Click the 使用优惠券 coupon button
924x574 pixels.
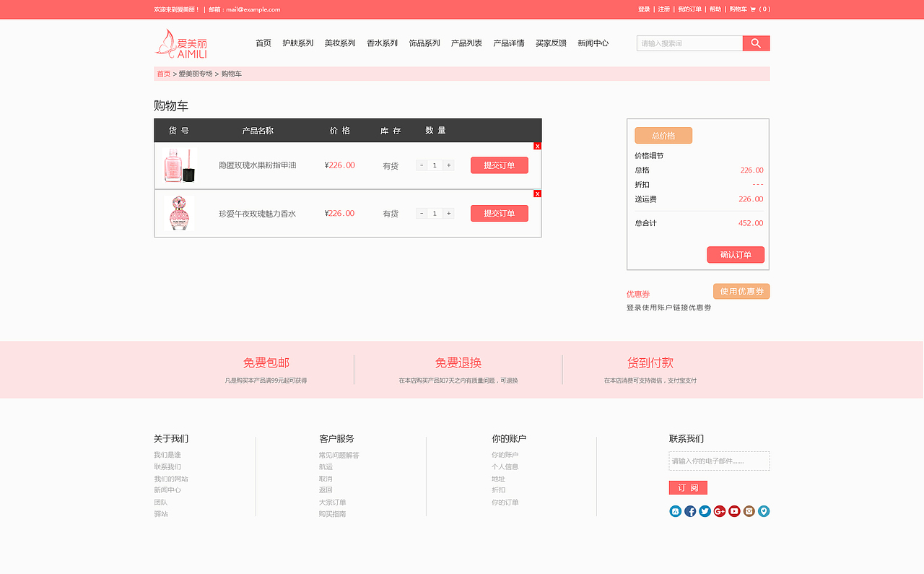(x=741, y=291)
